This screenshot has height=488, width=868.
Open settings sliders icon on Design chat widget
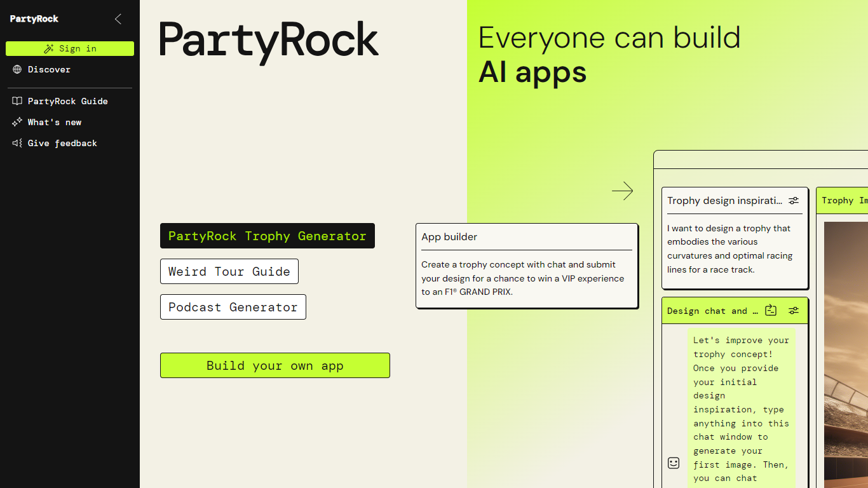coord(794,311)
